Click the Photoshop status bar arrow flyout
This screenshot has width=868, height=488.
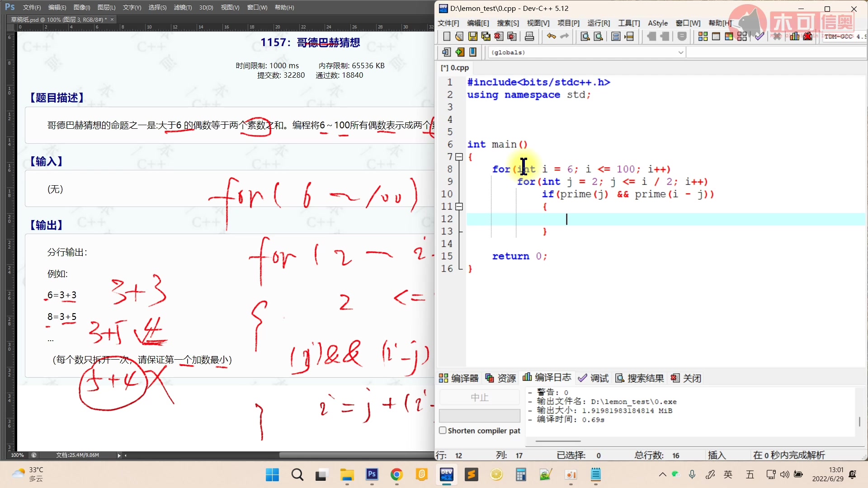(119, 455)
